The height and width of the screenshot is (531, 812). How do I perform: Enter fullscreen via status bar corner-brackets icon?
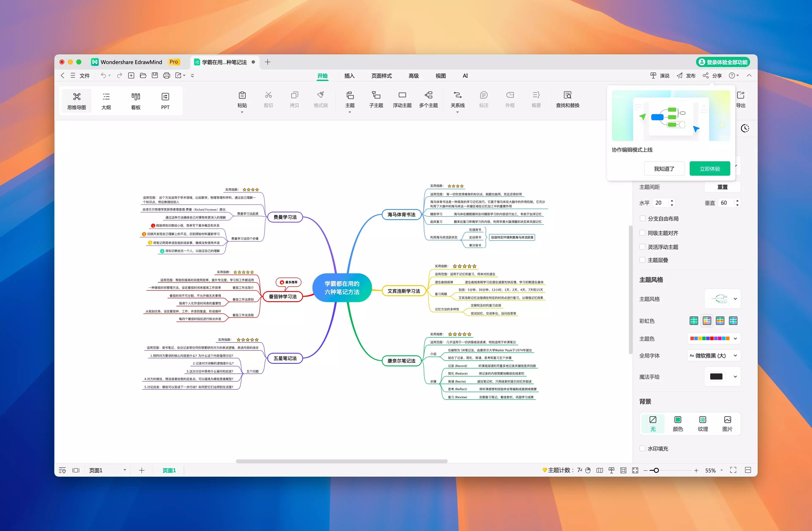pos(733,470)
